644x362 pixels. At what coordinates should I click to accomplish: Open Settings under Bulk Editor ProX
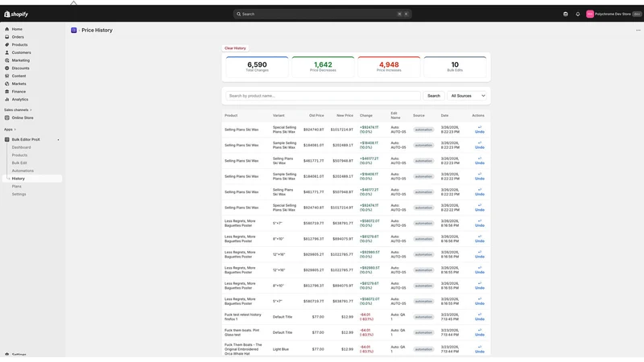[x=19, y=194]
